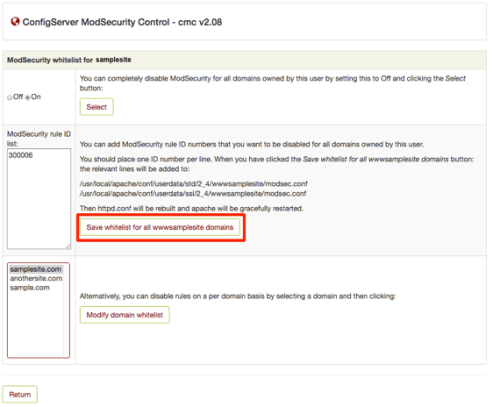The width and height of the screenshot is (500, 407).
Task: Click inside the ModSecurity rule ID list textarea
Action: (39, 199)
